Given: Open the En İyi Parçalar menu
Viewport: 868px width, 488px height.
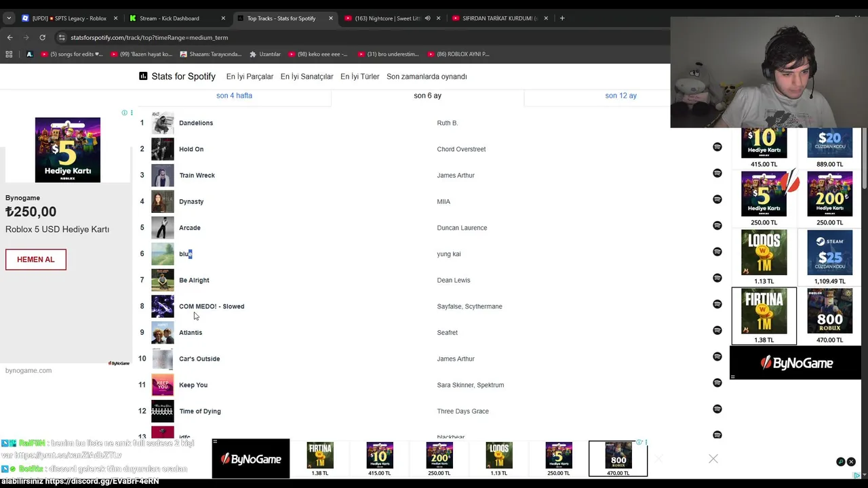Looking at the screenshot, I should pos(250,77).
